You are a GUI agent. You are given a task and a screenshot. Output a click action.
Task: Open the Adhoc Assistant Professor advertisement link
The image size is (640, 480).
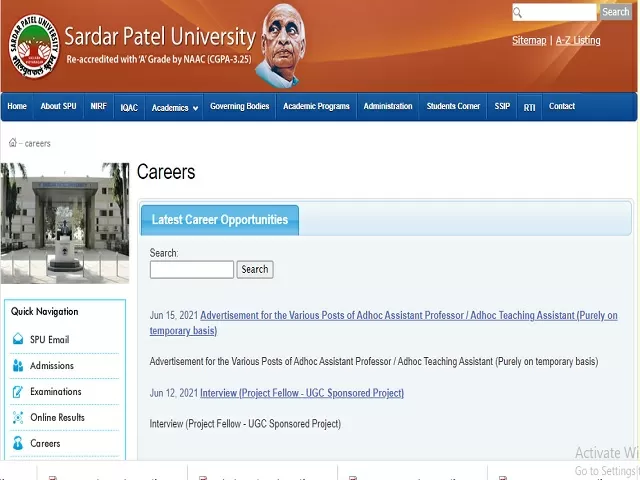(x=383, y=323)
